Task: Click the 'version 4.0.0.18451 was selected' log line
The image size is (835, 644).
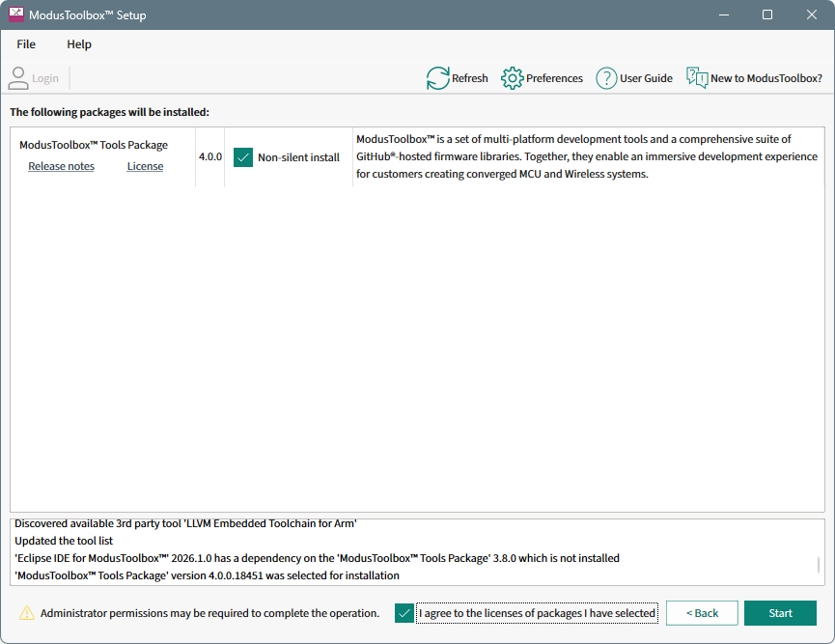Action: 208,575
